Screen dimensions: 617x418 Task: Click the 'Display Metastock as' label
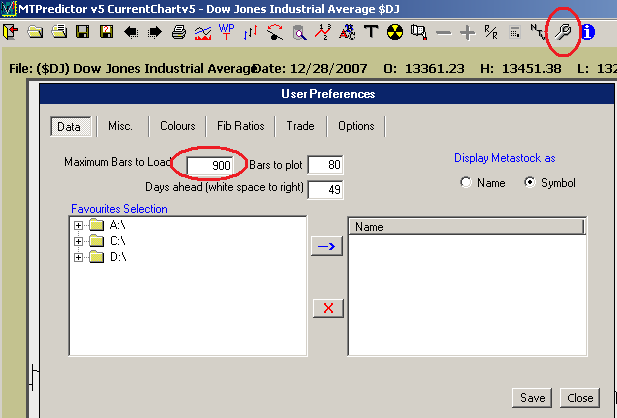click(x=504, y=158)
